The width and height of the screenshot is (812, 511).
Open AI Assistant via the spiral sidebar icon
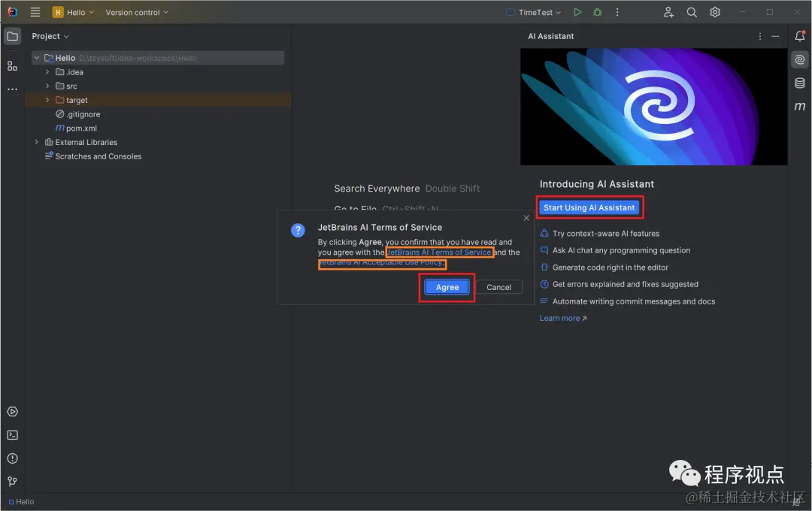[x=799, y=59]
